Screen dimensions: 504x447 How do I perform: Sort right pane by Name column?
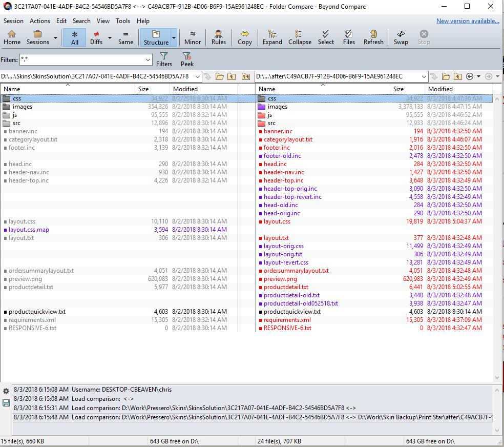tap(323, 89)
